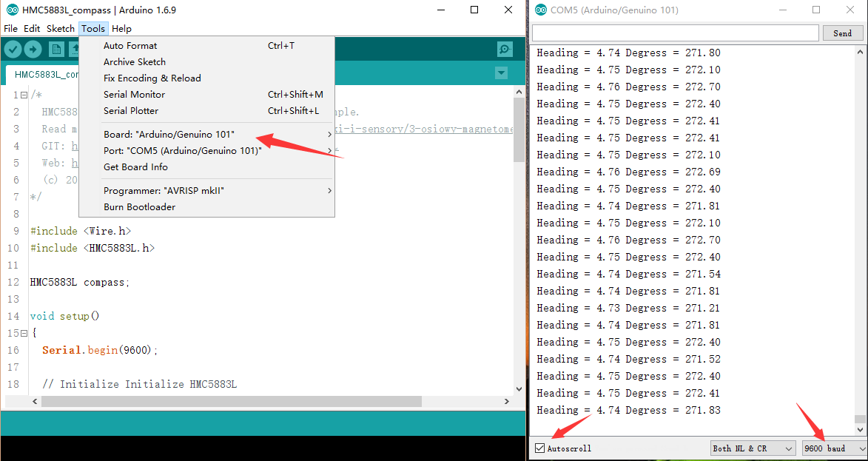Click the reading 'Degress = 271.80' row
Image resolution: width=868 pixels, height=461 pixels.
(629, 53)
